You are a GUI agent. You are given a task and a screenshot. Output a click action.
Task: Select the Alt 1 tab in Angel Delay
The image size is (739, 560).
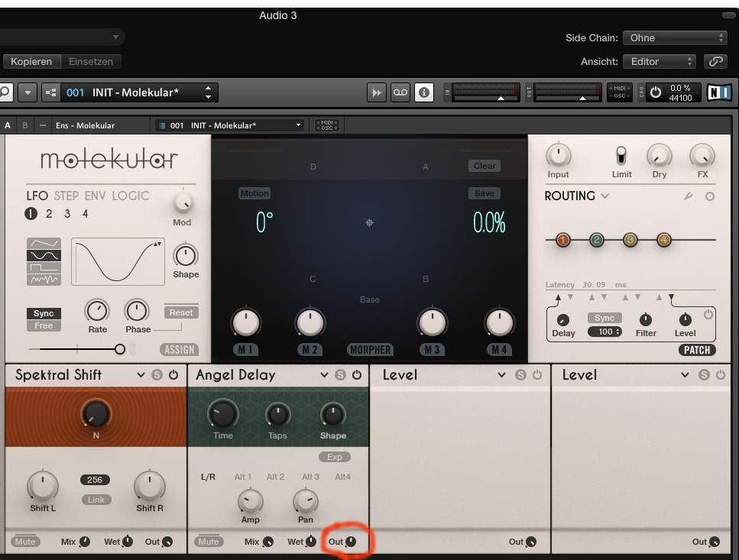(243, 477)
